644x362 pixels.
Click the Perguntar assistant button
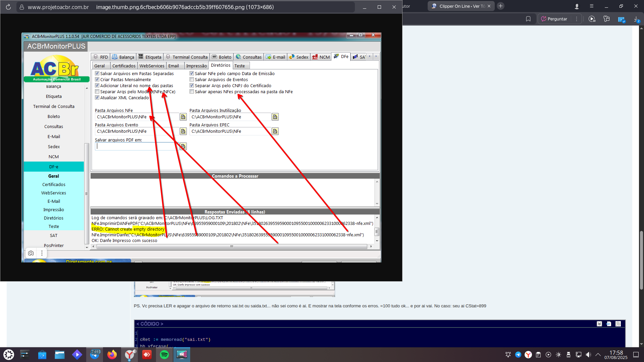coord(554,19)
